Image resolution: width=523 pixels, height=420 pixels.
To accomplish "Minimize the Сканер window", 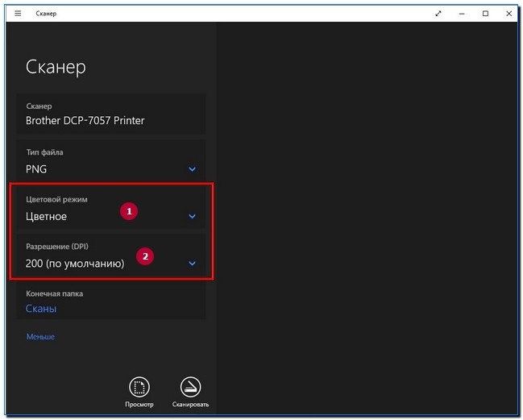I will [x=462, y=14].
